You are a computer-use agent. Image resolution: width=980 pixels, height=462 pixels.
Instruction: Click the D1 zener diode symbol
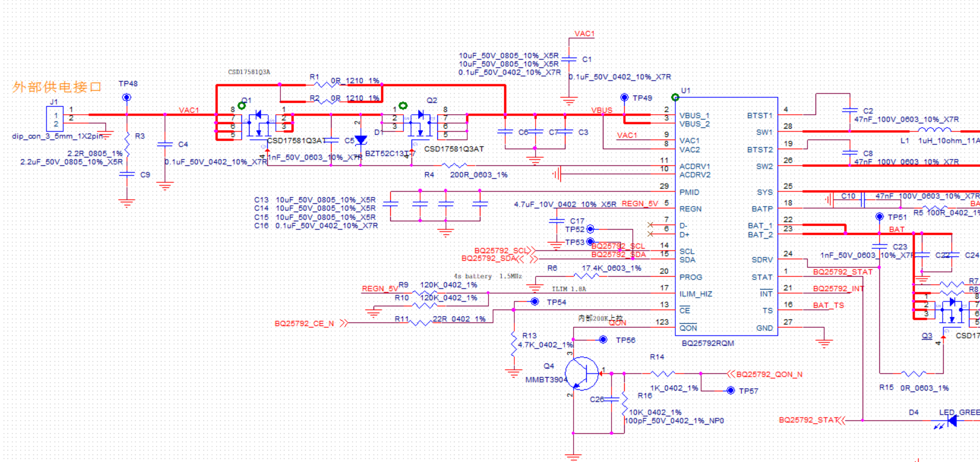coord(360,139)
